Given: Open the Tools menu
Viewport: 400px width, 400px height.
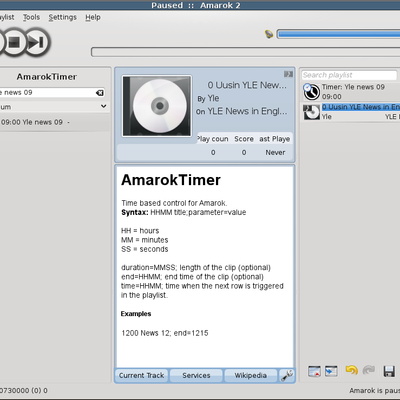Looking at the screenshot, I should click(31, 17).
